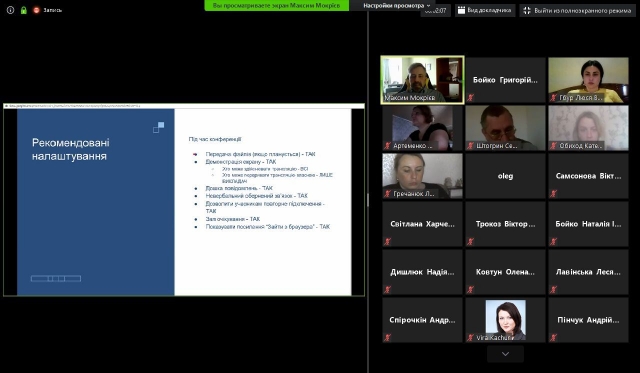Click the red recording indicator icon

tap(36, 10)
